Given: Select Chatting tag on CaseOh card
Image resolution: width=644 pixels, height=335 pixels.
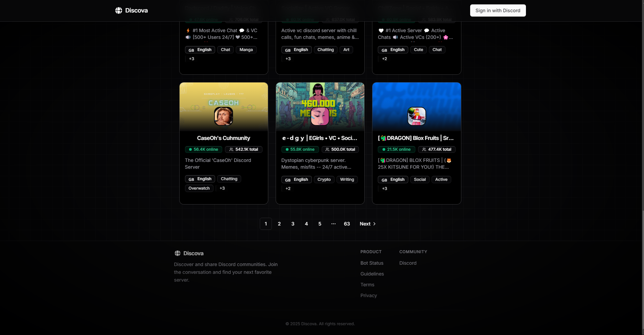Looking at the screenshot, I should click(229, 179).
